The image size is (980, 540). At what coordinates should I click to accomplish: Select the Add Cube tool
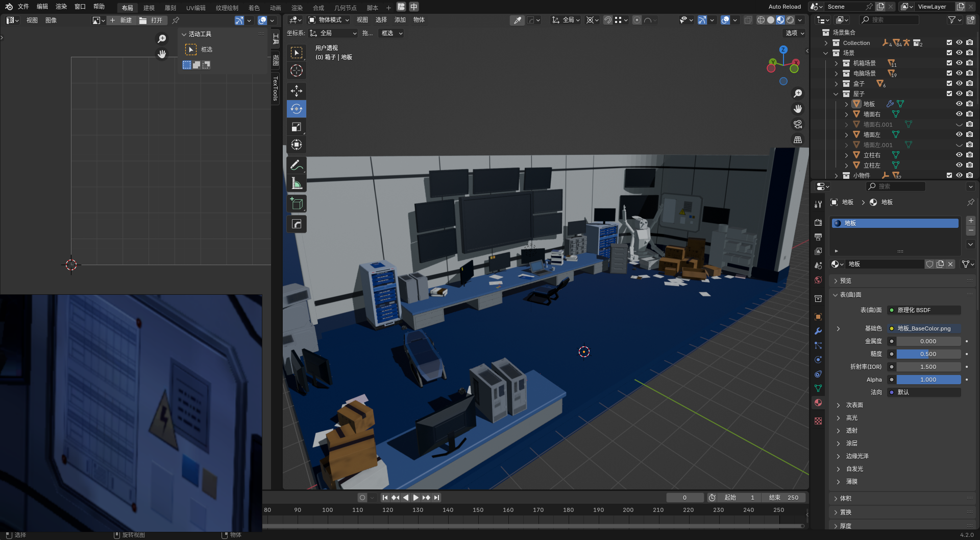pyautogui.click(x=296, y=204)
